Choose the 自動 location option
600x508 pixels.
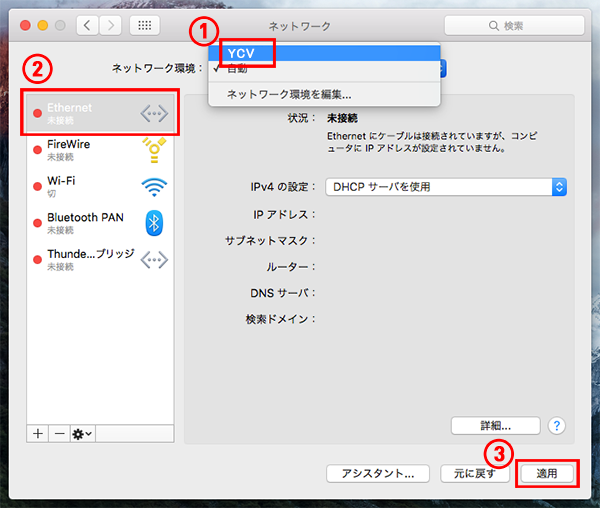324,69
